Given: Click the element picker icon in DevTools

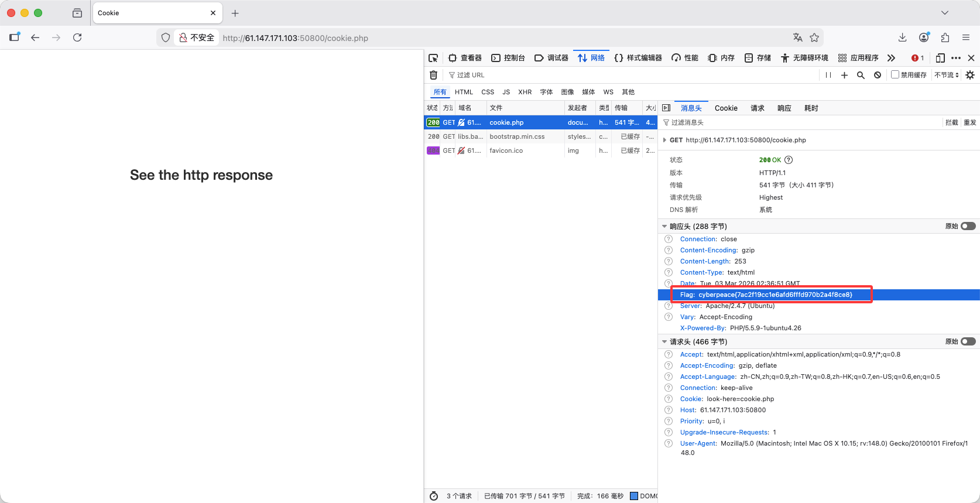Looking at the screenshot, I should click(433, 58).
